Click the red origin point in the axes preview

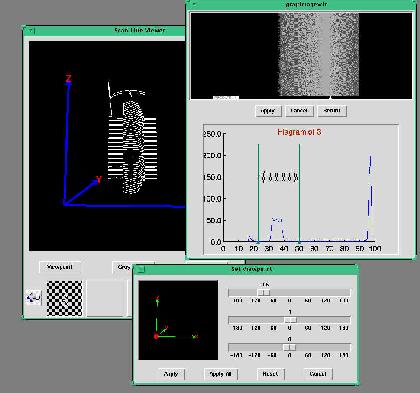(x=156, y=336)
